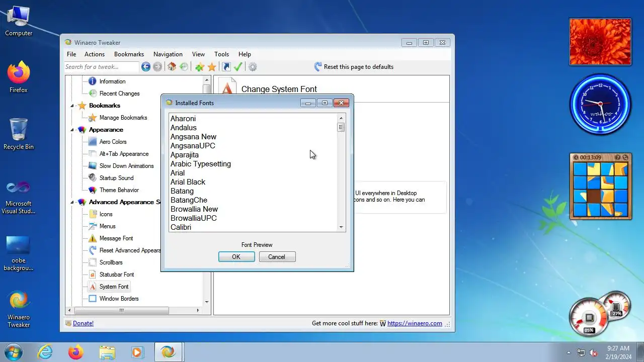This screenshot has width=644, height=362.
Task: Open Internet Explorer from the taskbar
Action: (x=45, y=352)
